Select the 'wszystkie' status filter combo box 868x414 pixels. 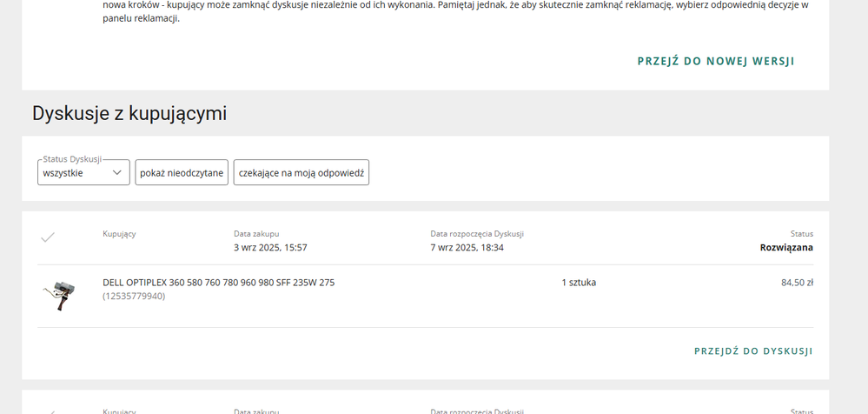pos(74,173)
